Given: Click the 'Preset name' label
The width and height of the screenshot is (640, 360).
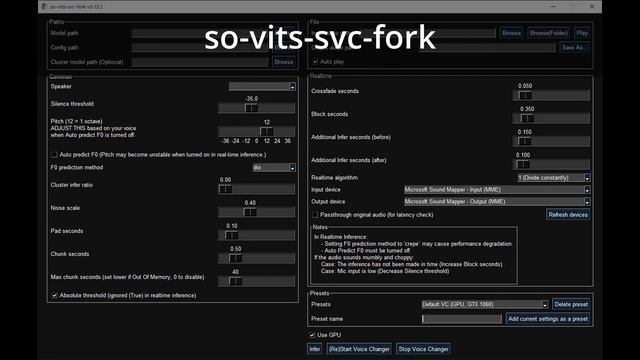Looking at the screenshot, I should [327, 319].
